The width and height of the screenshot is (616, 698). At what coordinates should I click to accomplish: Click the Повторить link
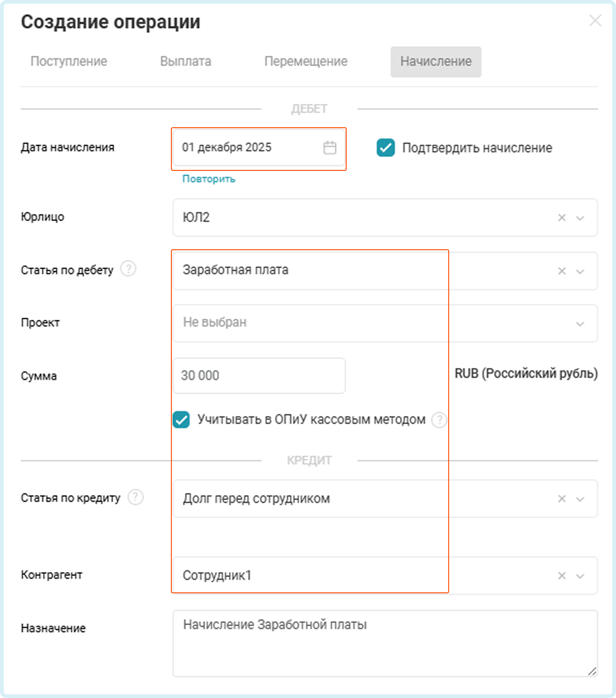209,179
